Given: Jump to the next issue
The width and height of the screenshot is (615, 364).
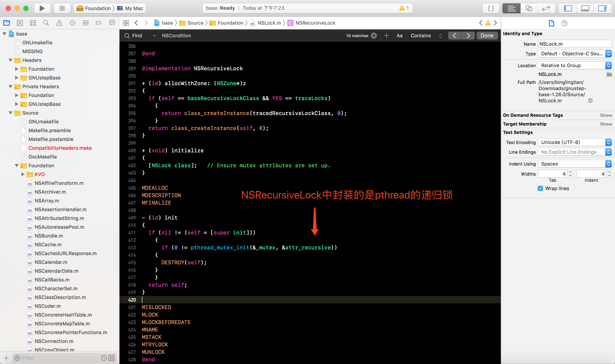Looking at the screenshot, I should click(x=496, y=23).
